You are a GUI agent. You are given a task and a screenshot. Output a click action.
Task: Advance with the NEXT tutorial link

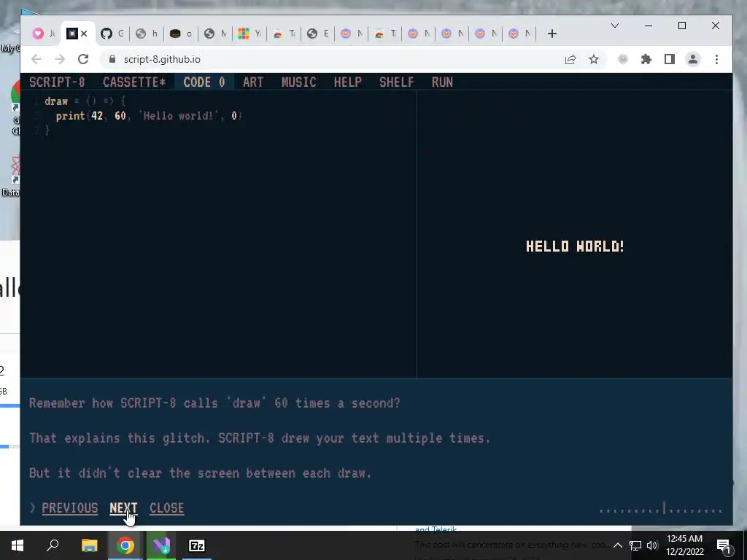tap(123, 508)
